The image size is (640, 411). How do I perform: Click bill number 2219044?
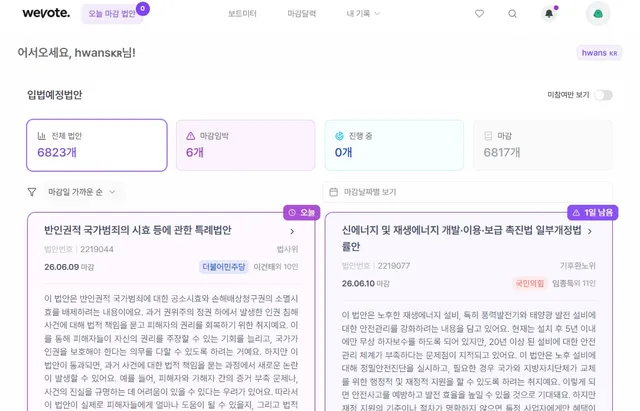click(97, 249)
